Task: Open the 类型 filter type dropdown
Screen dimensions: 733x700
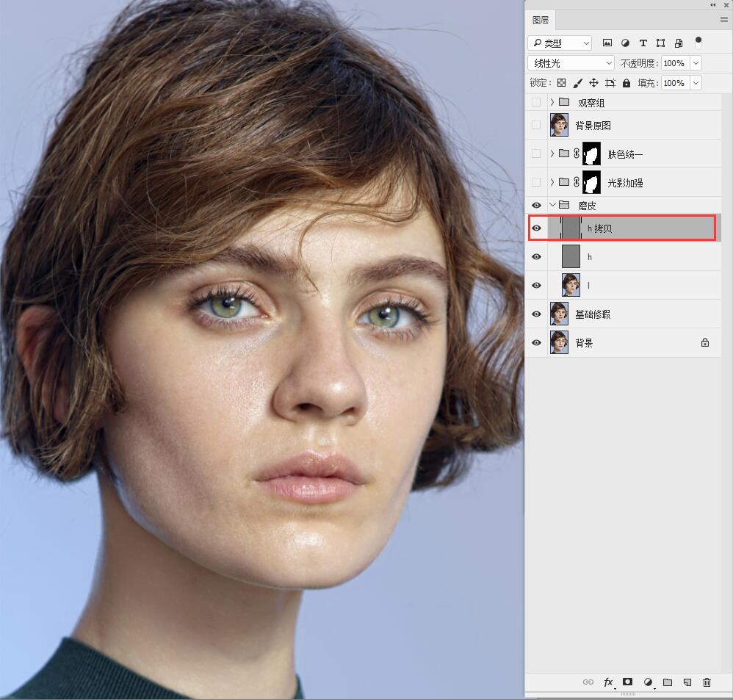Action: [560, 43]
